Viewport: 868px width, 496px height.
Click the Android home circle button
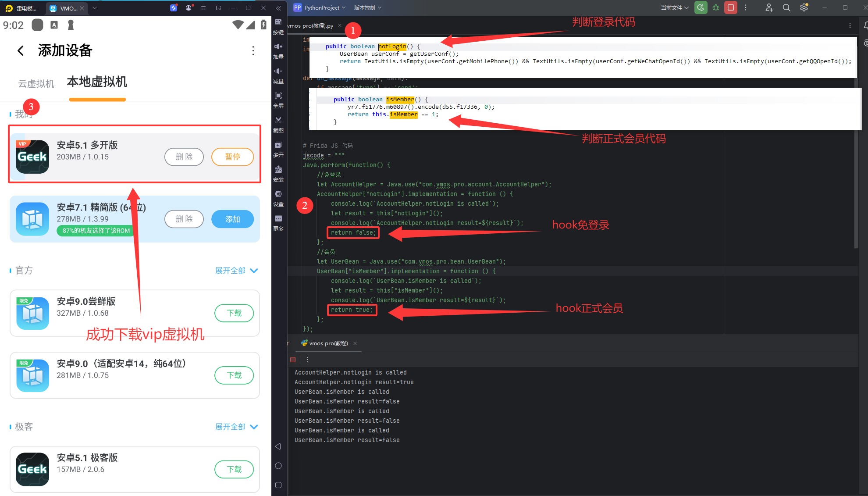(278, 466)
